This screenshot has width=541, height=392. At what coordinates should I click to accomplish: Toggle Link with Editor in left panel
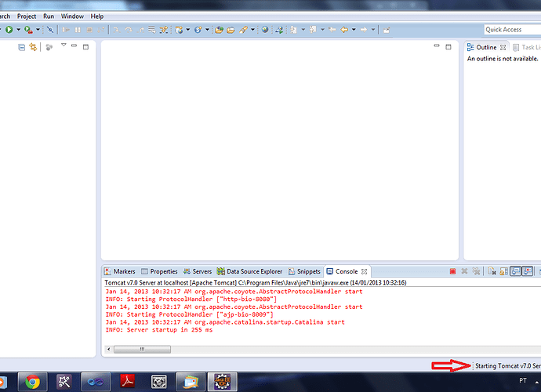tap(33, 47)
